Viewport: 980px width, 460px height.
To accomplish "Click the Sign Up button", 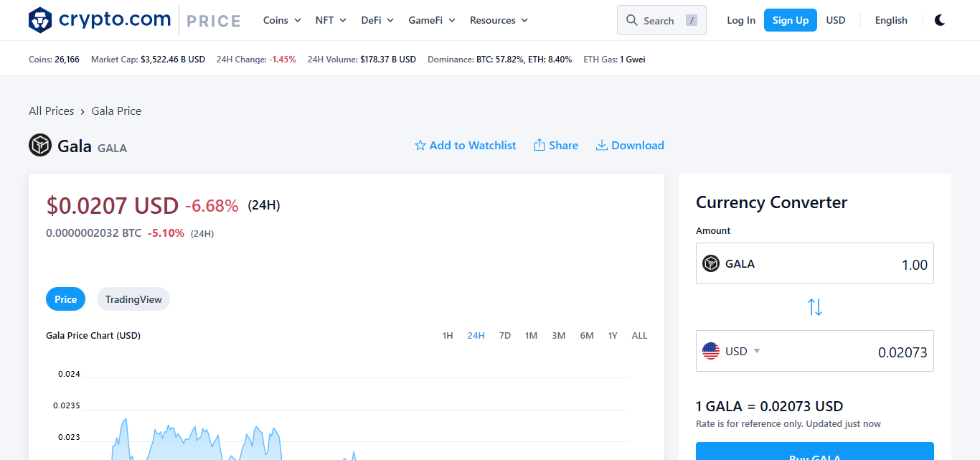I will 791,20.
